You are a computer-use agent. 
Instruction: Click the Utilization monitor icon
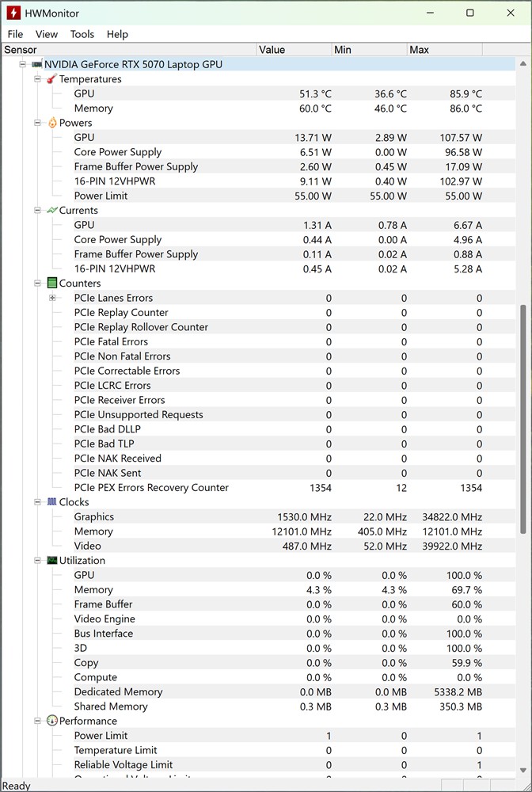tap(51, 561)
